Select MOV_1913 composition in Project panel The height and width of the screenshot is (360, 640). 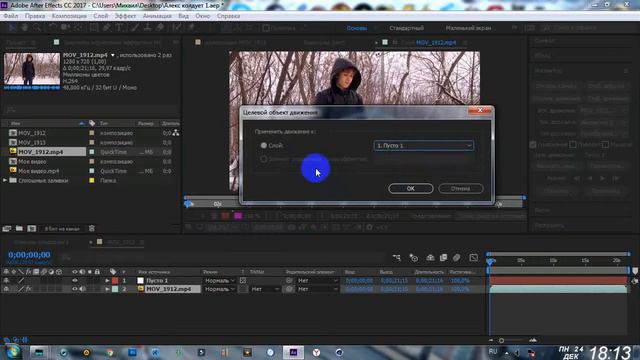(32, 142)
